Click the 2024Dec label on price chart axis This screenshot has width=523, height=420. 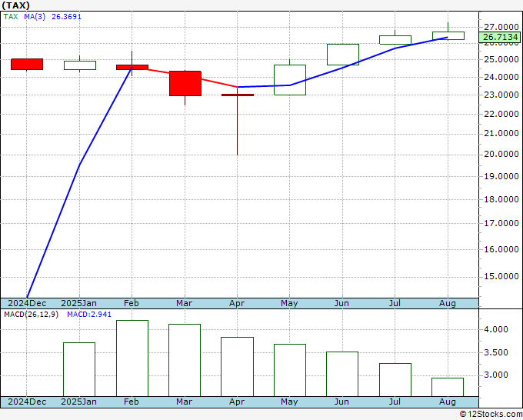tap(27, 303)
